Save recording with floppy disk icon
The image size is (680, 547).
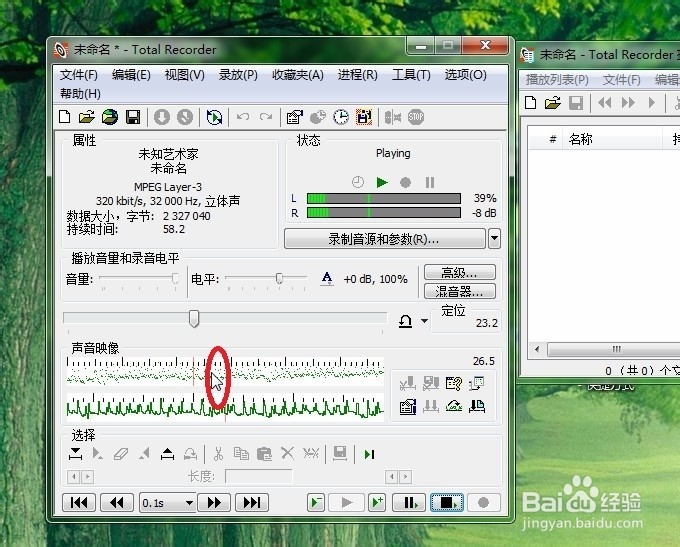click(133, 117)
